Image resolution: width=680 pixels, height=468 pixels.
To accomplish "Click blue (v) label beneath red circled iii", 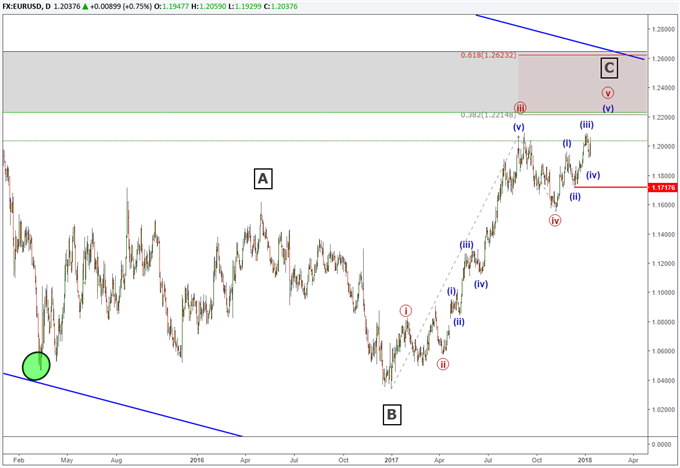I will tap(519, 127).
